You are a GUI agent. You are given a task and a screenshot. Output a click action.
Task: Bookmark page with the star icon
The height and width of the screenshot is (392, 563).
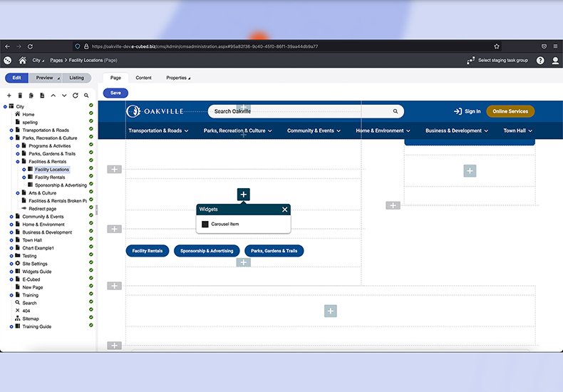[497, 46]
